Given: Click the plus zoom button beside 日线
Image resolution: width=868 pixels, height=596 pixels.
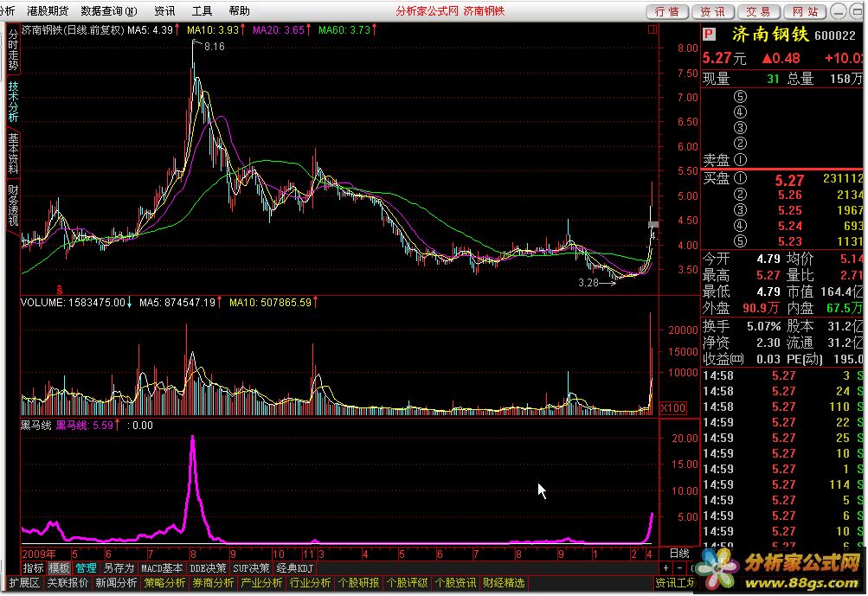Looking at the screenshot, I should tap(666, 567).
